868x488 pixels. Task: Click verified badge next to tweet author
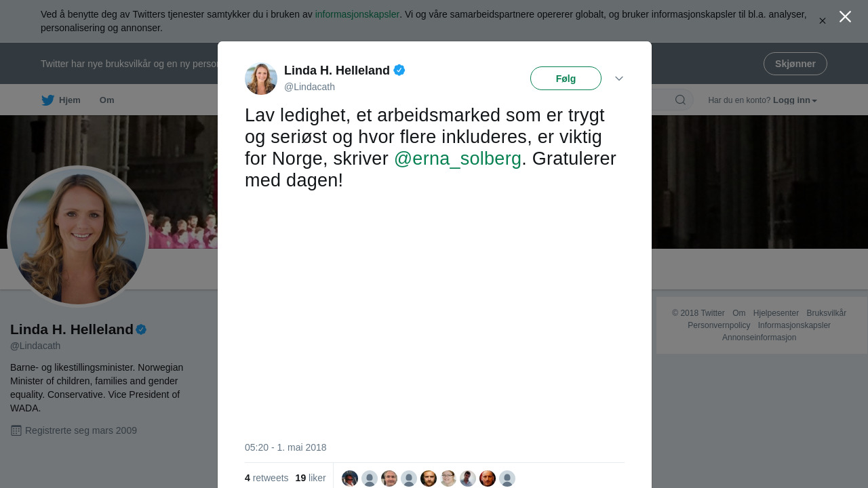[x=399, y=70]
